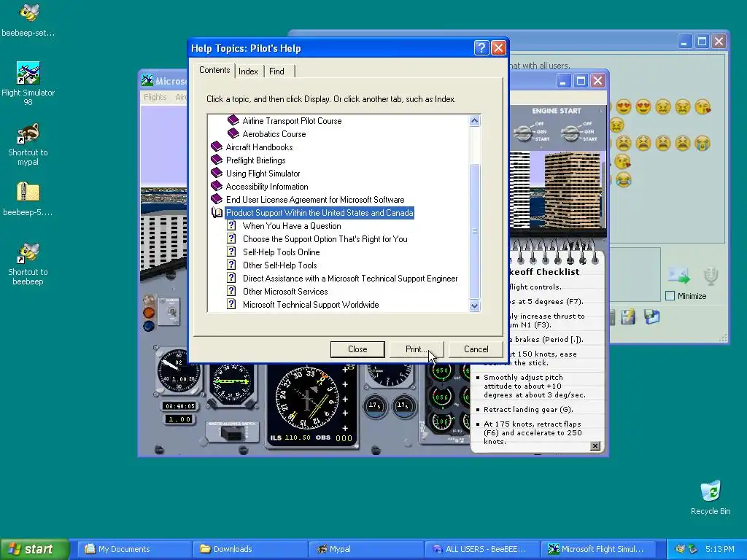Select the Shortcut to beebeep desktop icon
Image resolution: width=747 pixels, height=560 pixels.
tap(28, 263)
